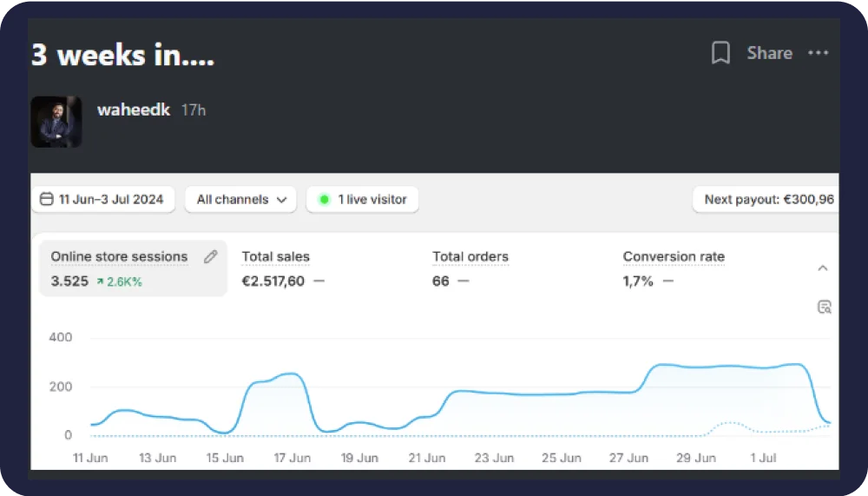Click the Share button
Image resolution: width=868 pixels, height=496 pixels.
769,53
